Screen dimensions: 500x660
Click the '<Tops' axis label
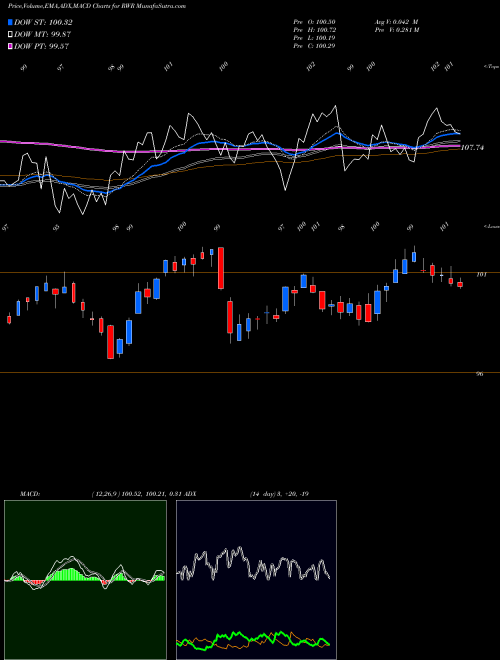(491, 67)
